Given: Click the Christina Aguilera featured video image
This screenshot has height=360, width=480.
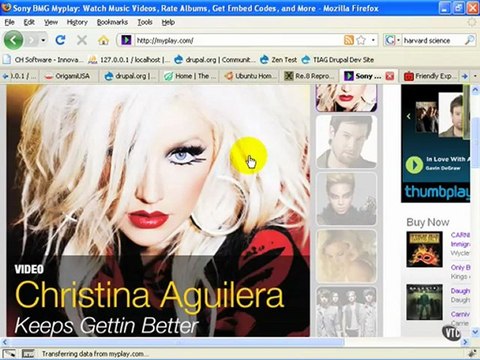Looking at the screenshot, I should (x=158, y=210).
